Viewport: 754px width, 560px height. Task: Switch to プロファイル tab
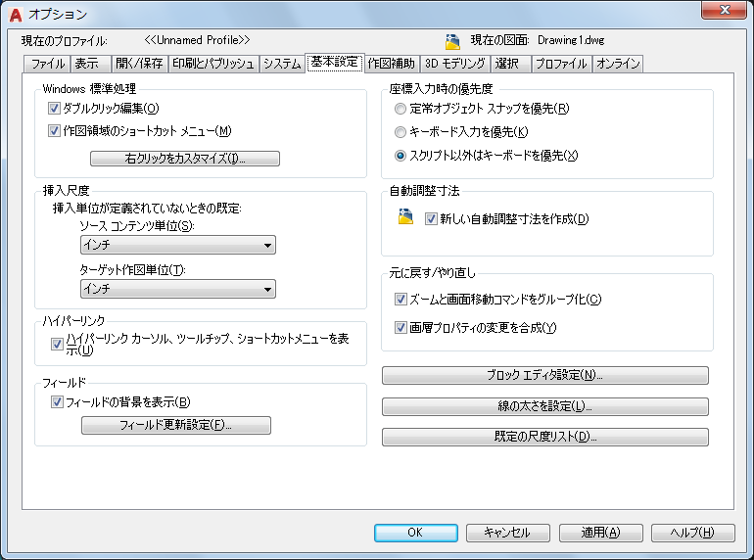tap(561, 64)
